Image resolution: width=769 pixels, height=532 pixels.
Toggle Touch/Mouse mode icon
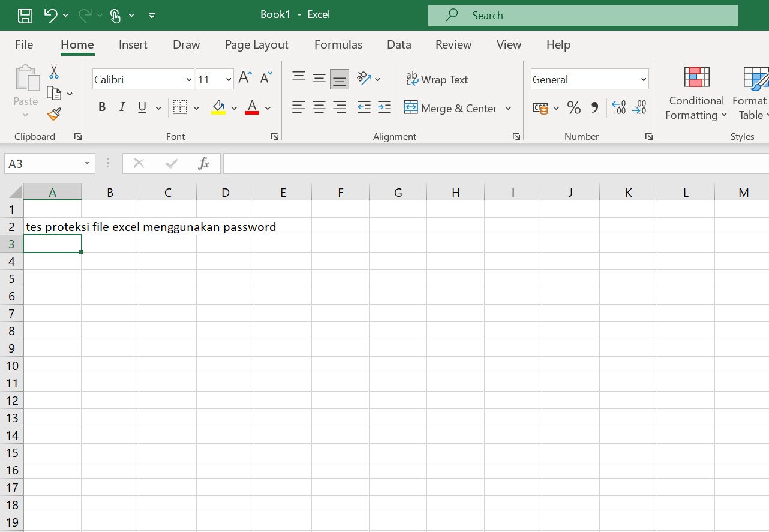pos(116,16)
